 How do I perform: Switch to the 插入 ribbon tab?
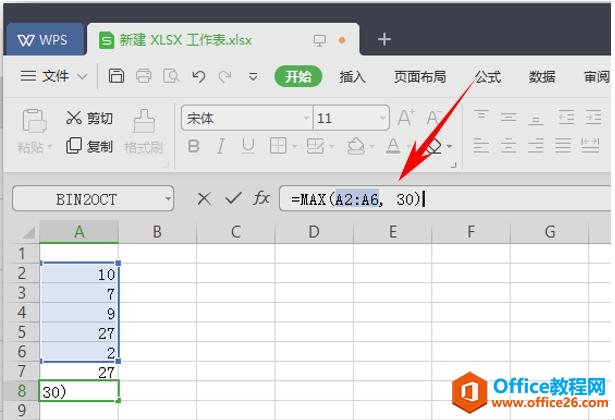[352, 77]
